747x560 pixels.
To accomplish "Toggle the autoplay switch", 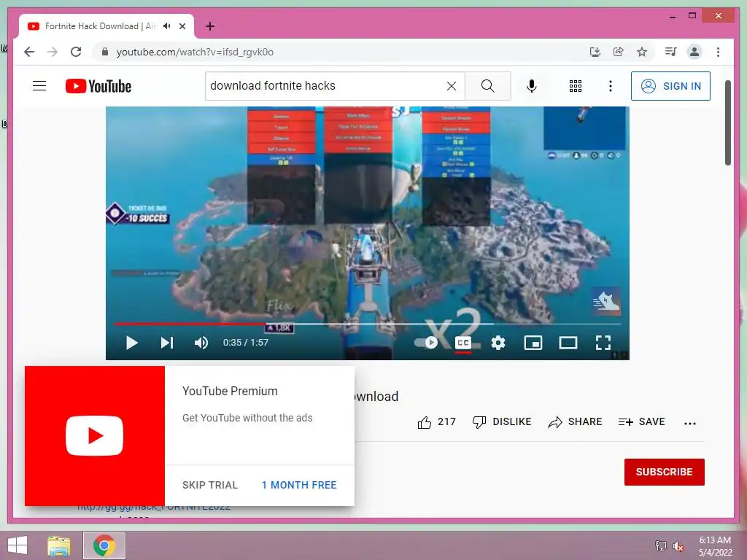I will point(426,342).
